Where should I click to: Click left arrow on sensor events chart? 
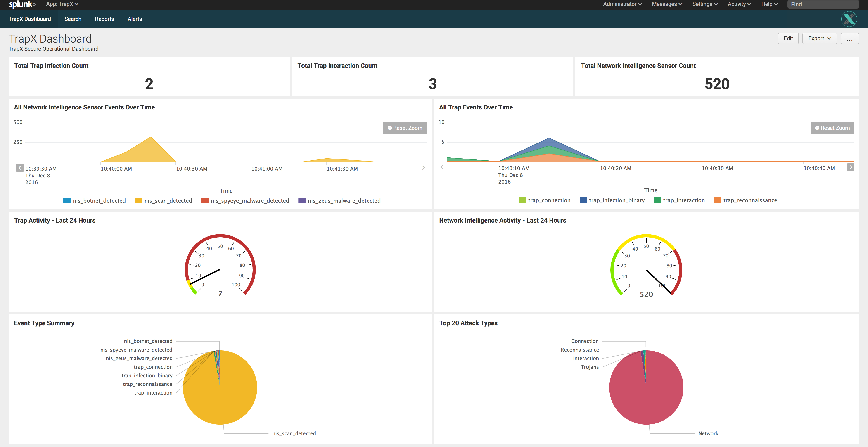coord(20,168)
